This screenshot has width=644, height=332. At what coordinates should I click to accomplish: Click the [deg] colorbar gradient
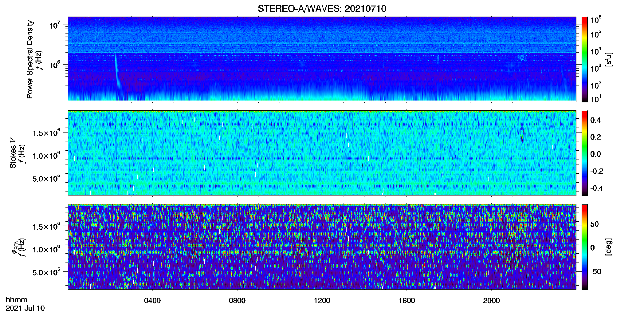coord(585,247)
